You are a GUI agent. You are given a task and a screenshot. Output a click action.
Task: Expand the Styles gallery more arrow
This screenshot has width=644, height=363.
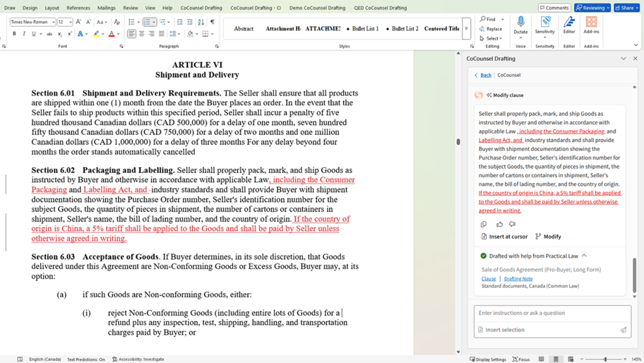pyautogui.click(x=466, y=29)
